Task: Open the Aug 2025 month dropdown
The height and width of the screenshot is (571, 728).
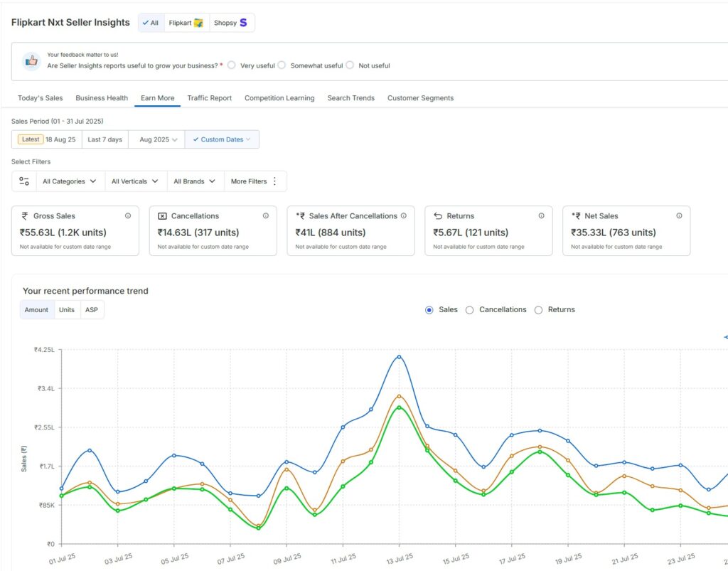Action: coord(158,139)
